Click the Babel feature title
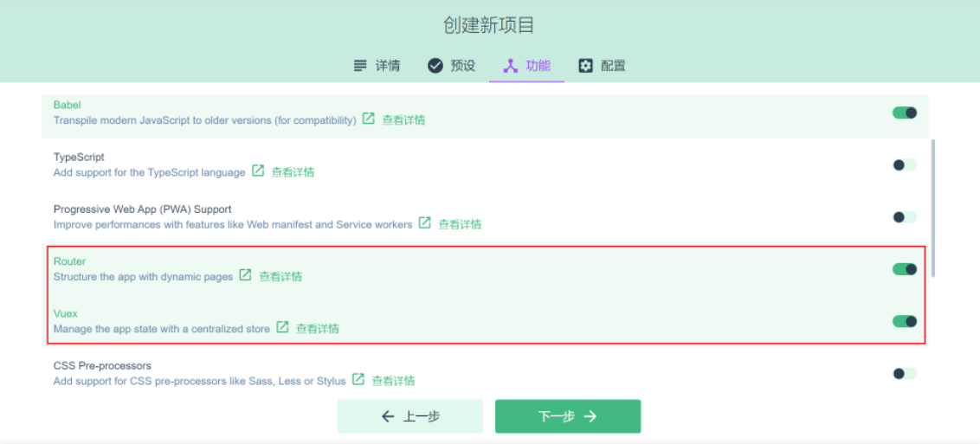Viewport: 980px width, 444px height. point(68,105)
